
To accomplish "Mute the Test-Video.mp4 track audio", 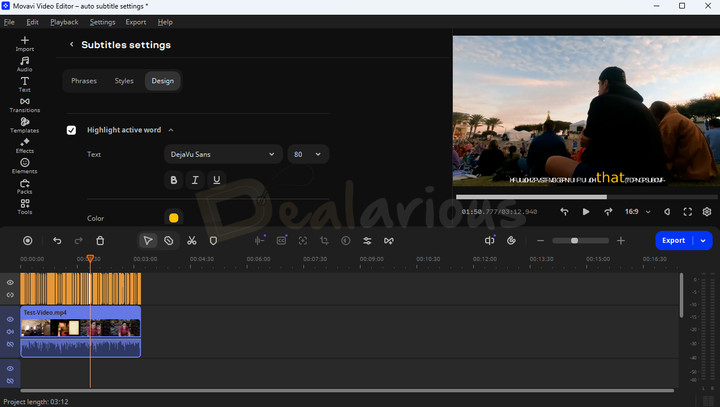I will (10, 331).
